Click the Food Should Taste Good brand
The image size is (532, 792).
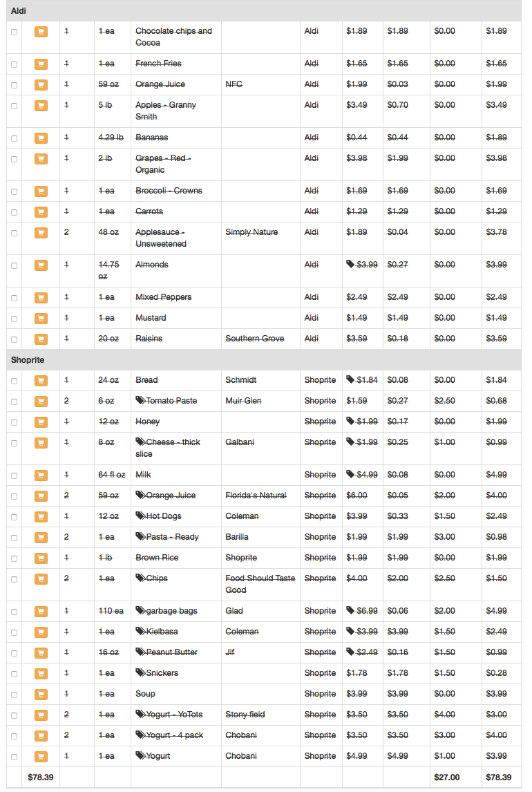[260, 584]
